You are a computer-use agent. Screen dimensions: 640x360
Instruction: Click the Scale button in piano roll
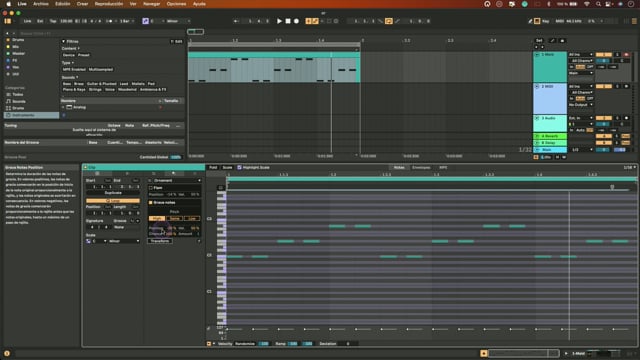(x=227, y=167)
